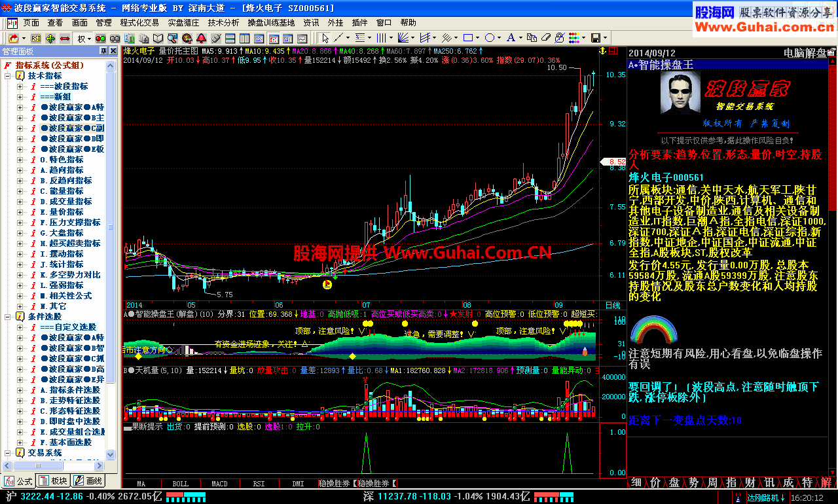Image resolution: width=838 pixels, height=504 pixels.
Task: Click the 周 button in bottom-right bar
Action: click(x=712, y=482)
